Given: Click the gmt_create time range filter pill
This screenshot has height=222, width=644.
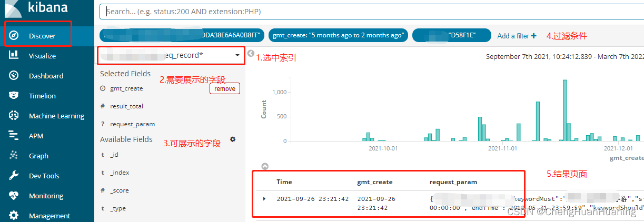Looking at the screenshot, I should [x=338, y=35].
